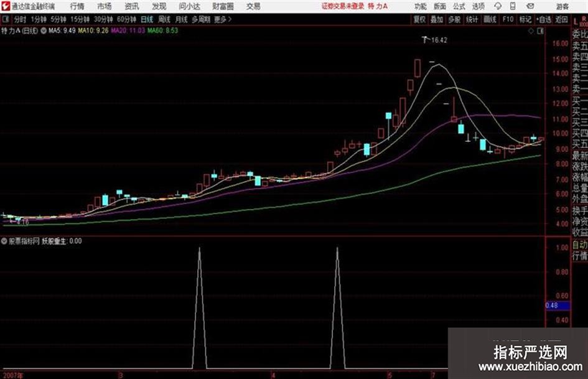Click the diamond icon above the chart
Screen dimensions: 588x379
point(531,31)
